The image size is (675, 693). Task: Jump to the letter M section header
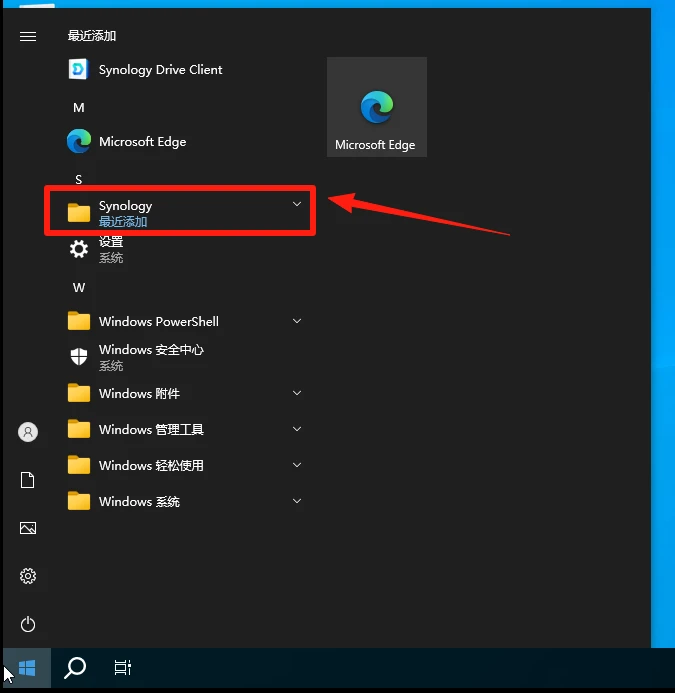click(x=79, y=108)
